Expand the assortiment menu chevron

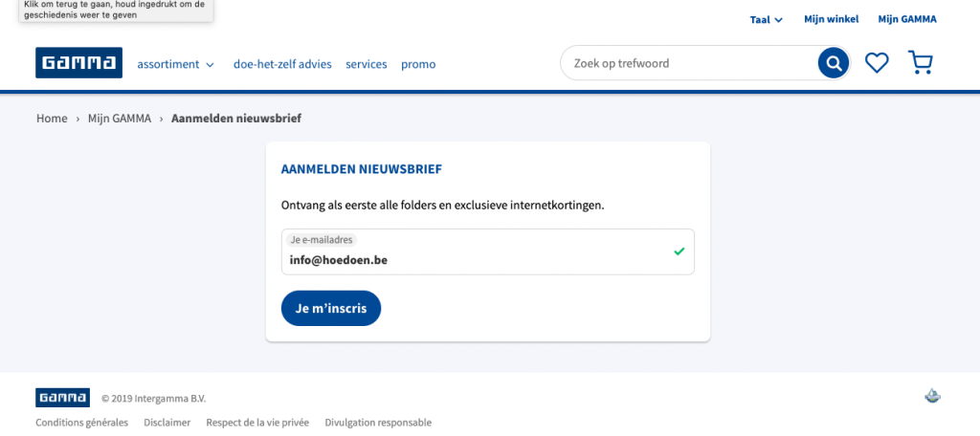(x=210, y=64)
